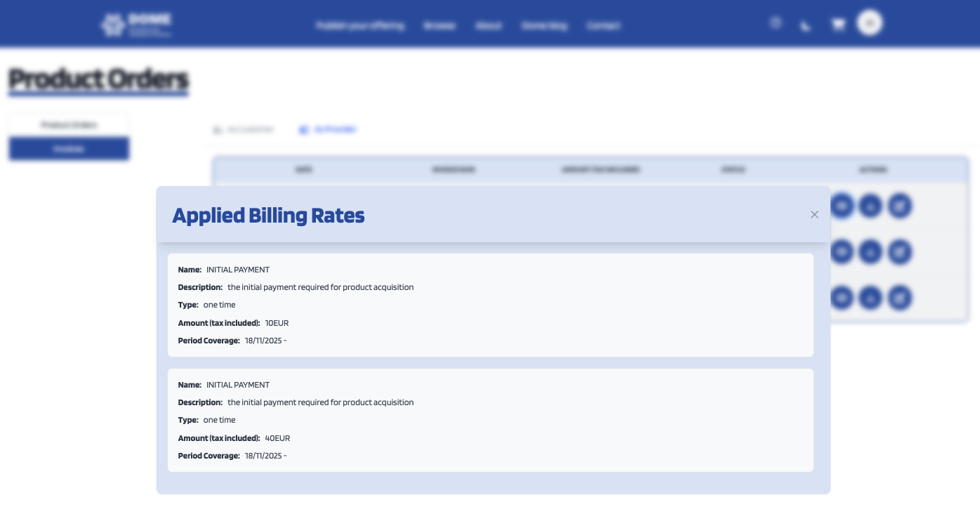The image size is (980, 507).
Task: Open the About navigation link
Action: coord(489,26)
